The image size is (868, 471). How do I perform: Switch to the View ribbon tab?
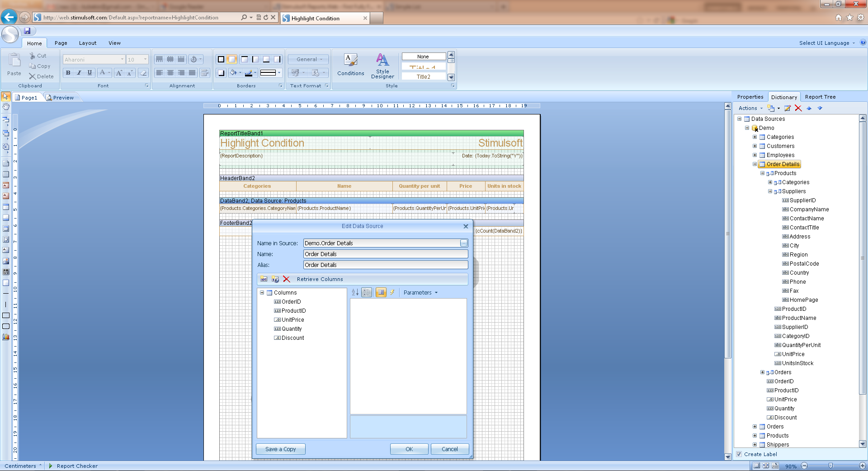pyautogui.click(x=114, y=43)
